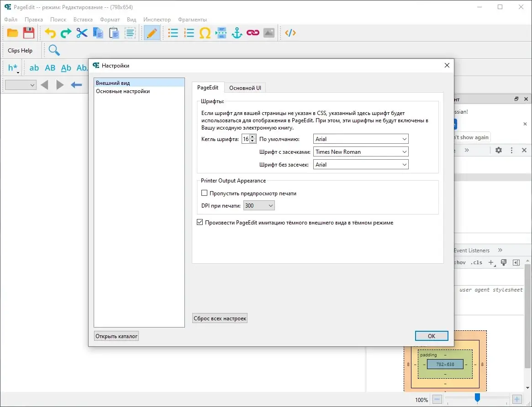This screenshot has width=532, height=407.
Task: Open special characters Omega icon
Action: pyautogui.click(x=205, y=33)
